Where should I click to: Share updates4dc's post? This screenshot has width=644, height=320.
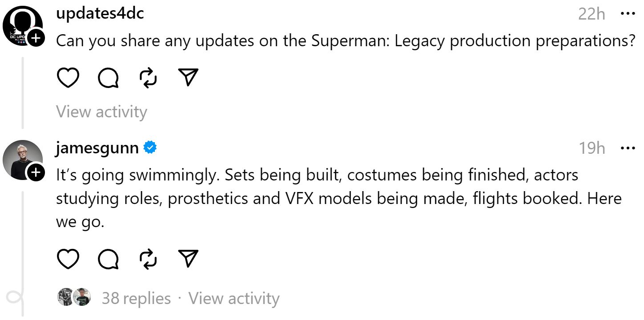188,78
